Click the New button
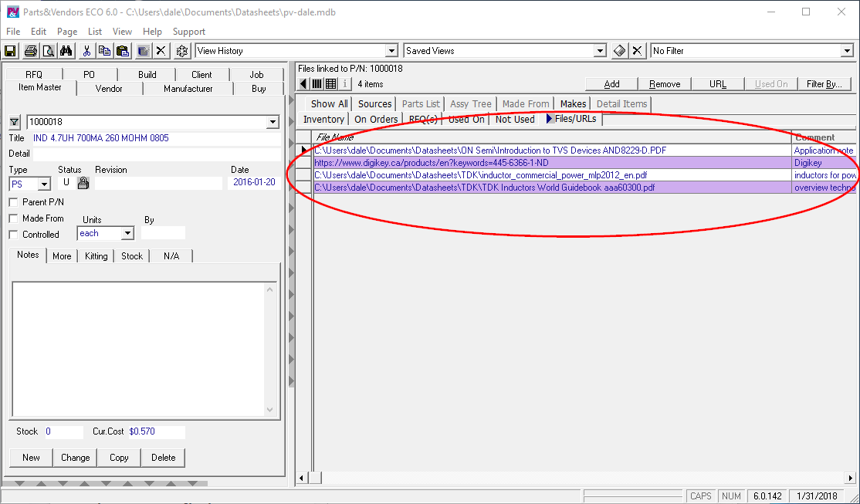The image size is (860, 504). click(x=31, y=458)
